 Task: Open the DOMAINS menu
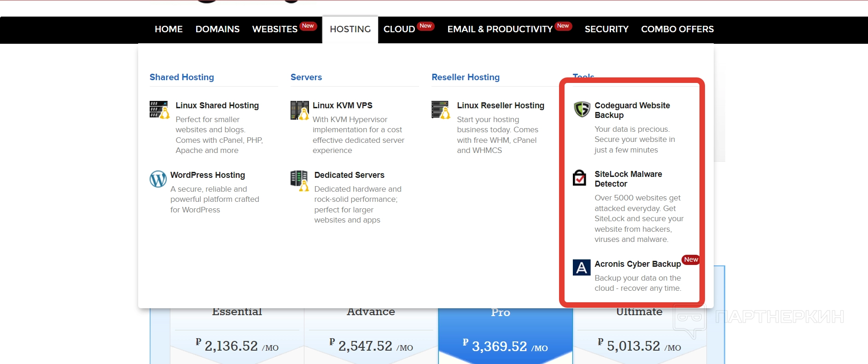217,29
